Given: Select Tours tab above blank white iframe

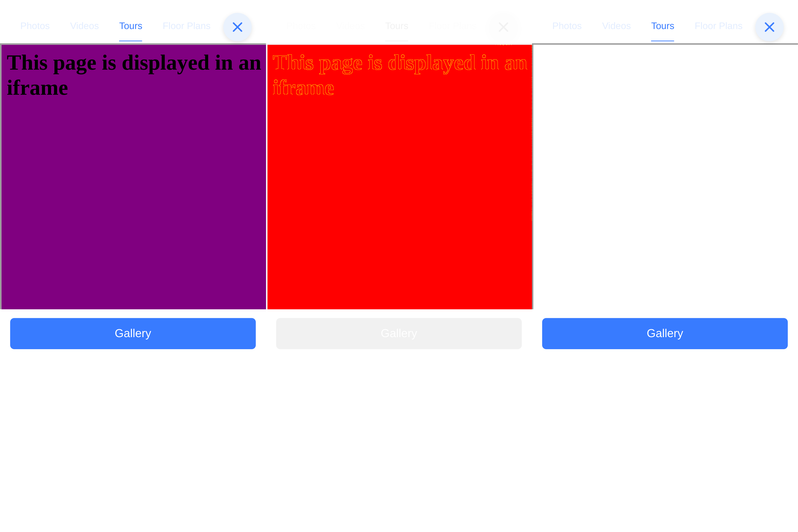Looking at the screenshot, I should click(x=663, y=26).
